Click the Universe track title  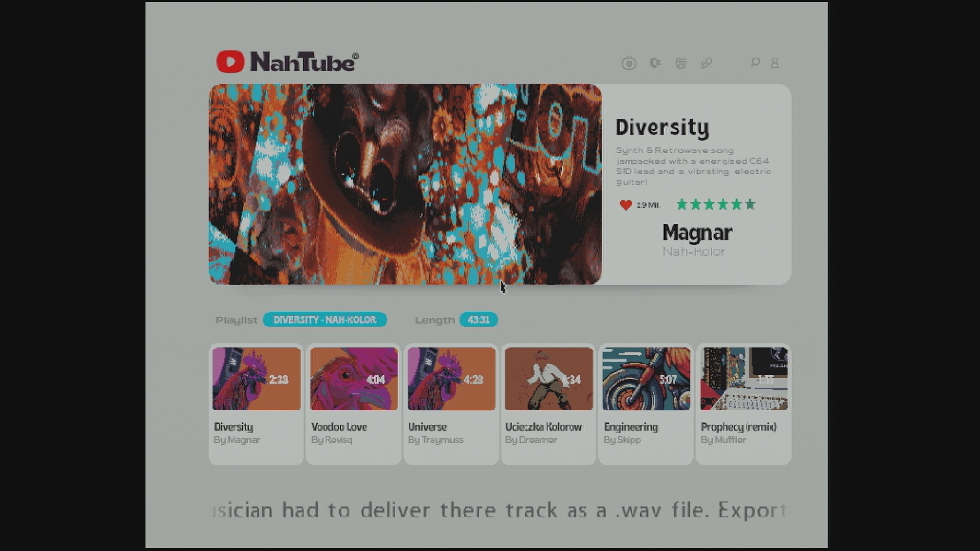click(428, 427)
